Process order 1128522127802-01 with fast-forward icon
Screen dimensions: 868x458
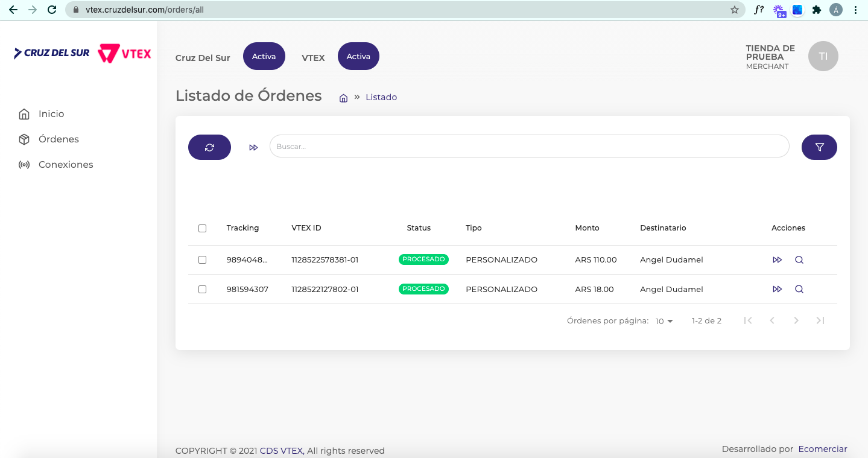point(777,290)
